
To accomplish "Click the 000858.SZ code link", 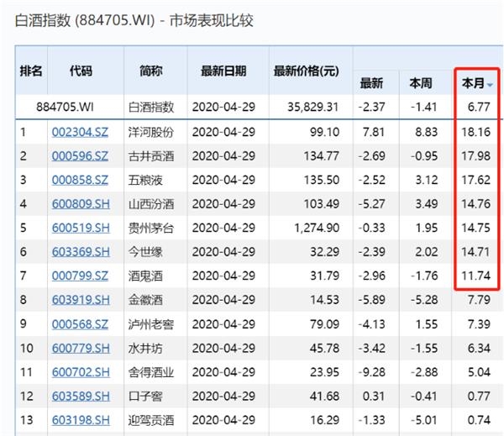I will [81, 180].
